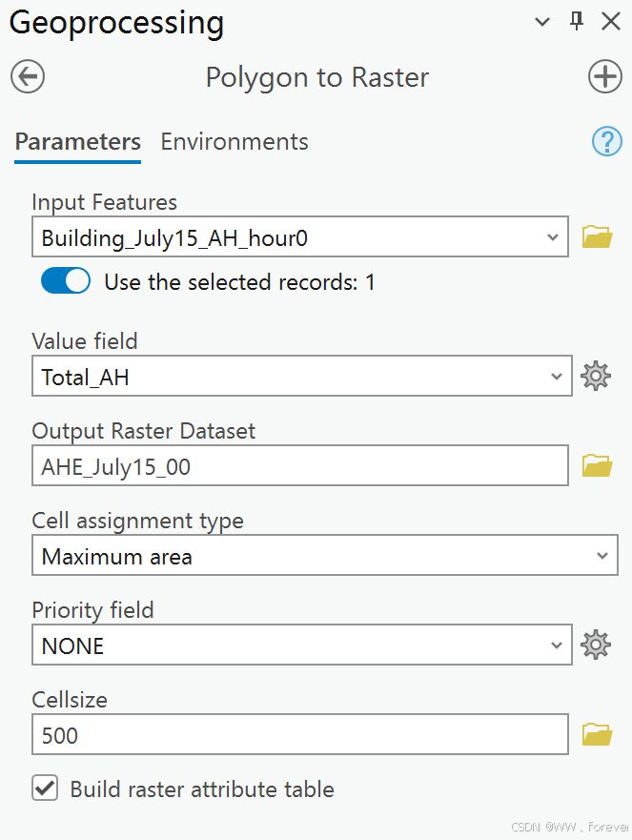Toggle Use the selected records switch
Screen dimensions: 632x840
coord(66,281)
